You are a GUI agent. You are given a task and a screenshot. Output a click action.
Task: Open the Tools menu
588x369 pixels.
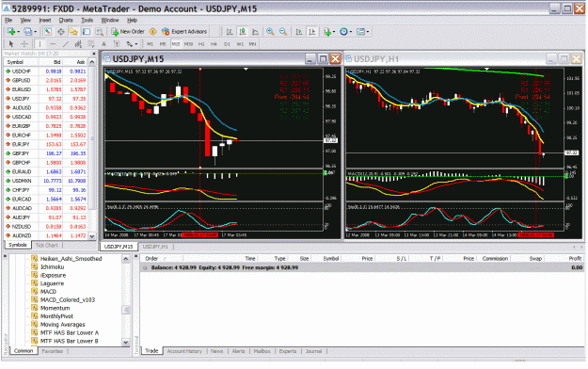tap(87, 21)
